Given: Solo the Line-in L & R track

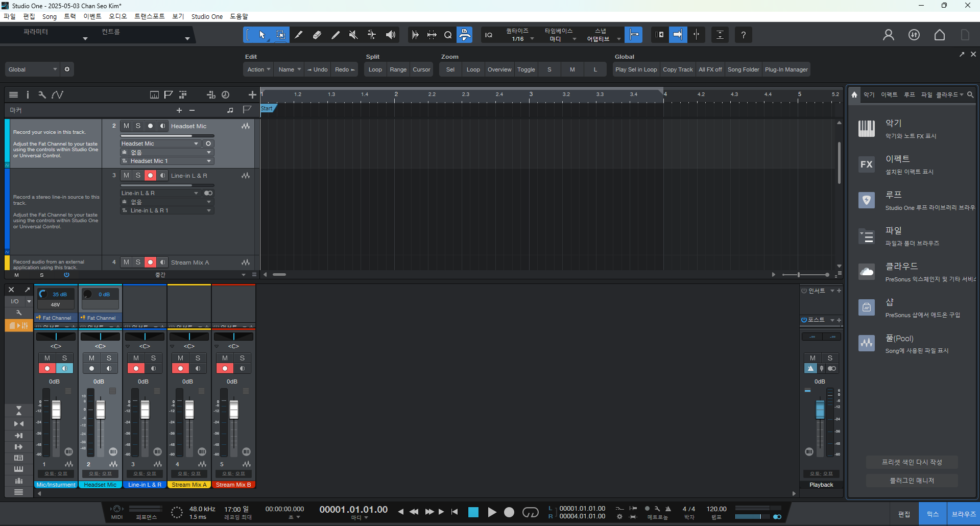Looking at the screenshot, I should [x=138, y=175].
